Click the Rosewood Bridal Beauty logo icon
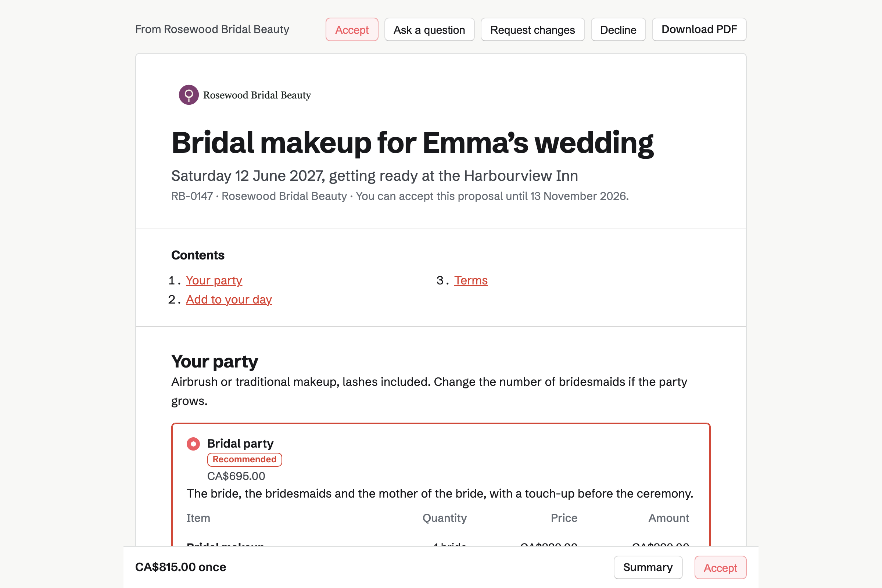Viewport: 882px width, 588px height. click(189, 95)
